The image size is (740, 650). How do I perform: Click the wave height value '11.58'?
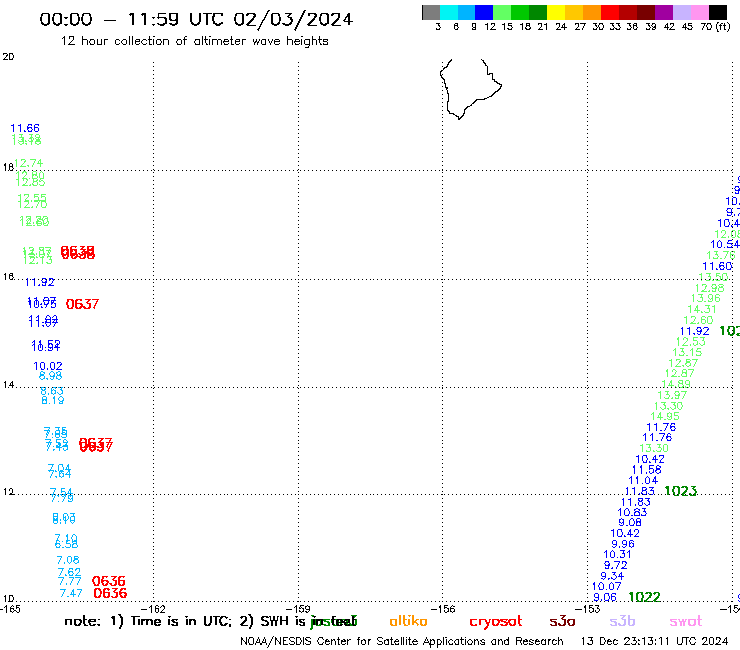click(647, 470)
